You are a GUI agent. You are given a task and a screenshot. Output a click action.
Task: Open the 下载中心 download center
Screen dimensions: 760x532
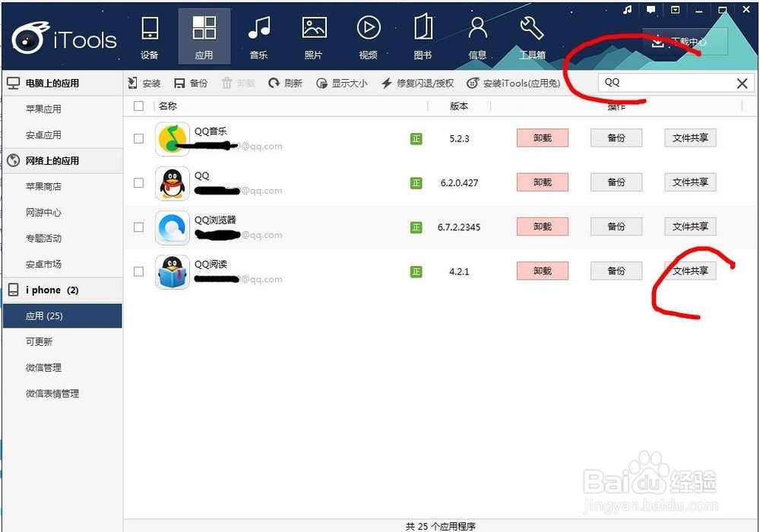coord(682,43)
